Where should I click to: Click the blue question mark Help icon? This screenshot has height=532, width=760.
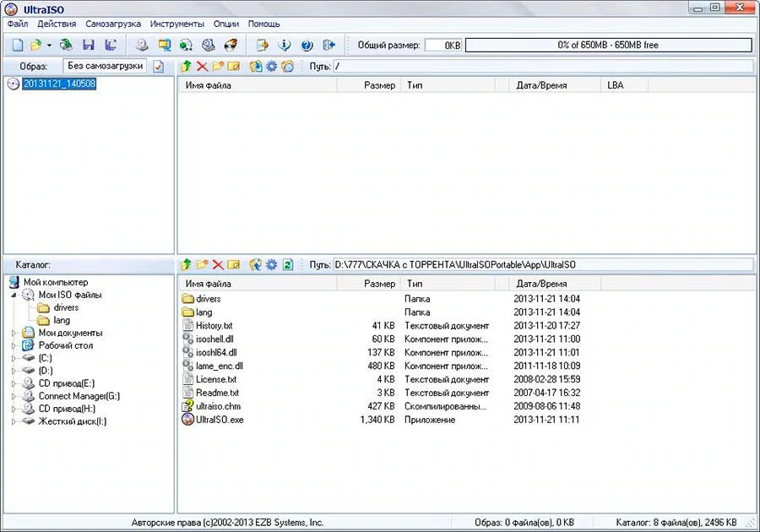(307, 45)
